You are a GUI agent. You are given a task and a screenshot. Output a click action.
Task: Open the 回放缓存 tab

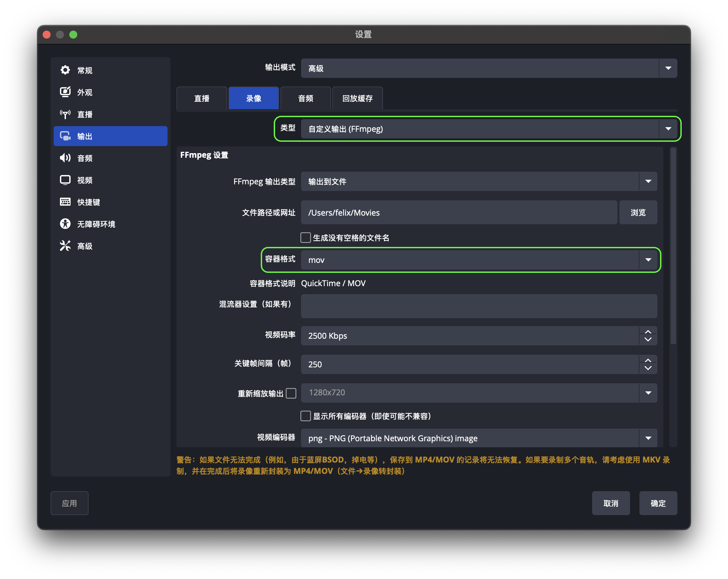coord(358,98)
